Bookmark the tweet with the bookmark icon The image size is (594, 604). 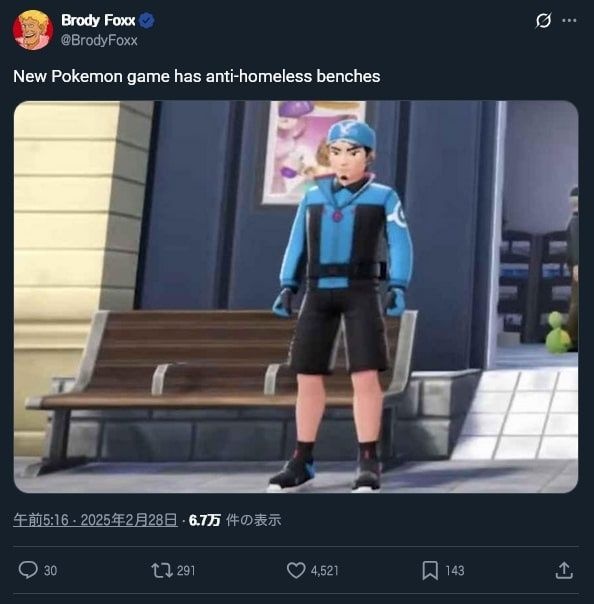pos(430,570)
